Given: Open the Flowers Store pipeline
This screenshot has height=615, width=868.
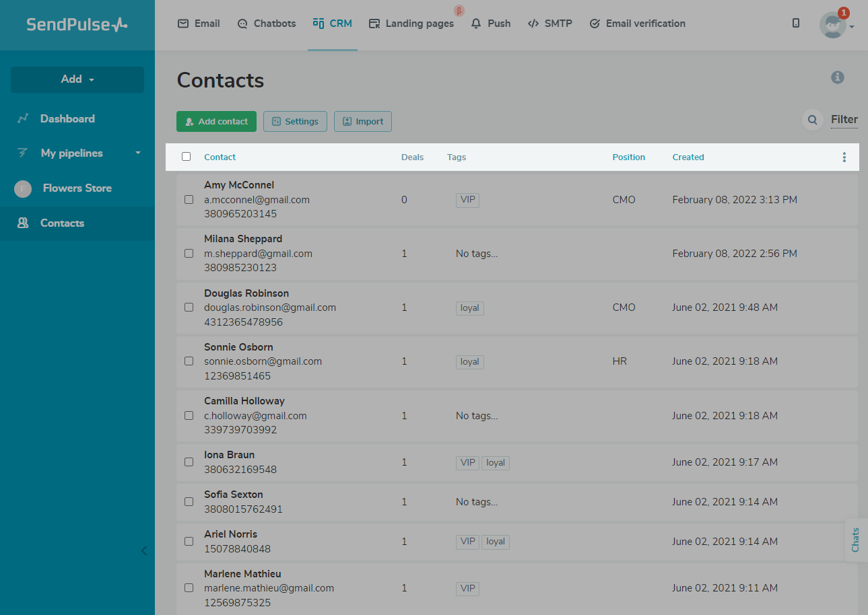Looking at the screenshot, I should click(x=77, y=188).
